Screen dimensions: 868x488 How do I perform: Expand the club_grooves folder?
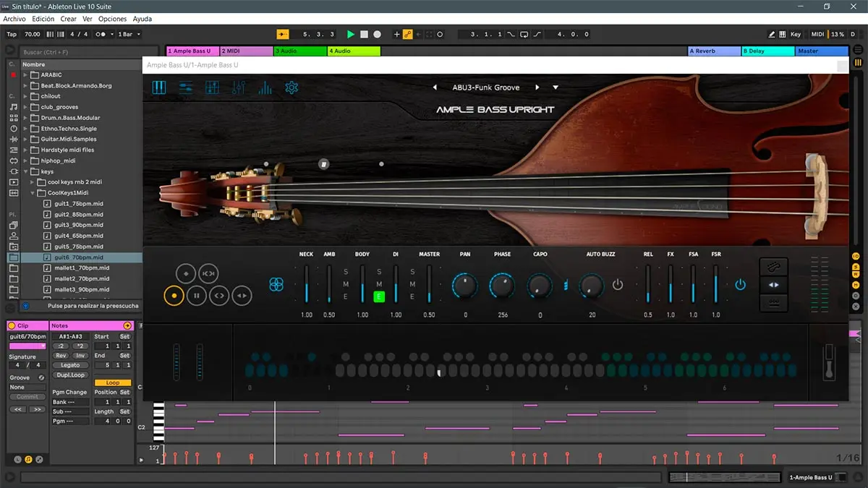click(25, 107)
